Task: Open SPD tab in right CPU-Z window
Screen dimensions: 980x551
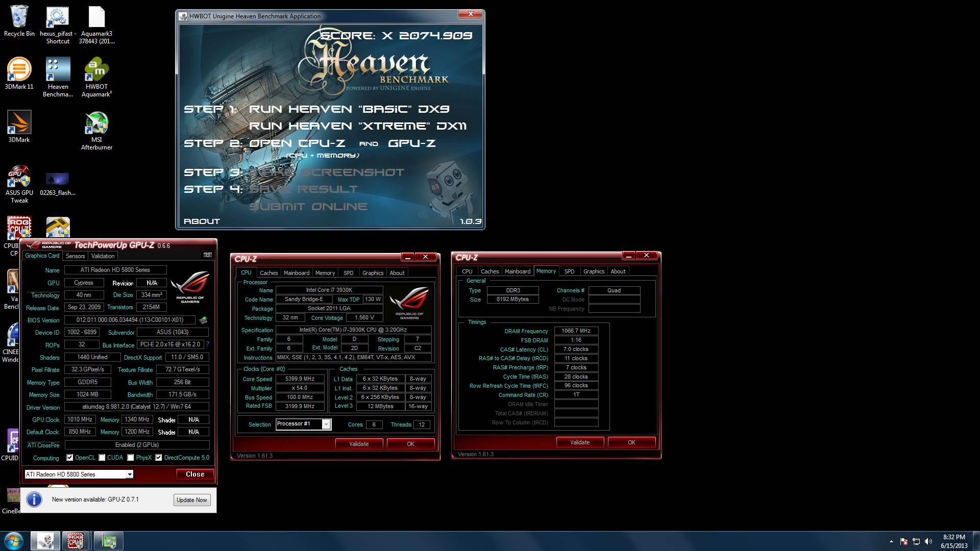Action: [569, 271]
